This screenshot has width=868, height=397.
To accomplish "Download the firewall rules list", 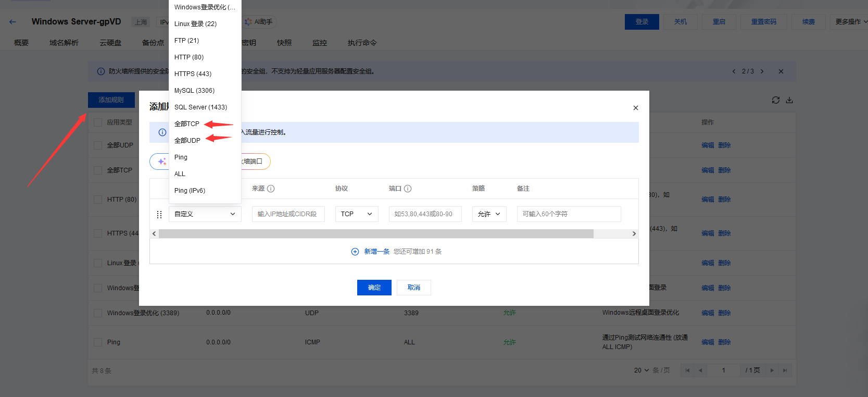I will tap(789, 100).
